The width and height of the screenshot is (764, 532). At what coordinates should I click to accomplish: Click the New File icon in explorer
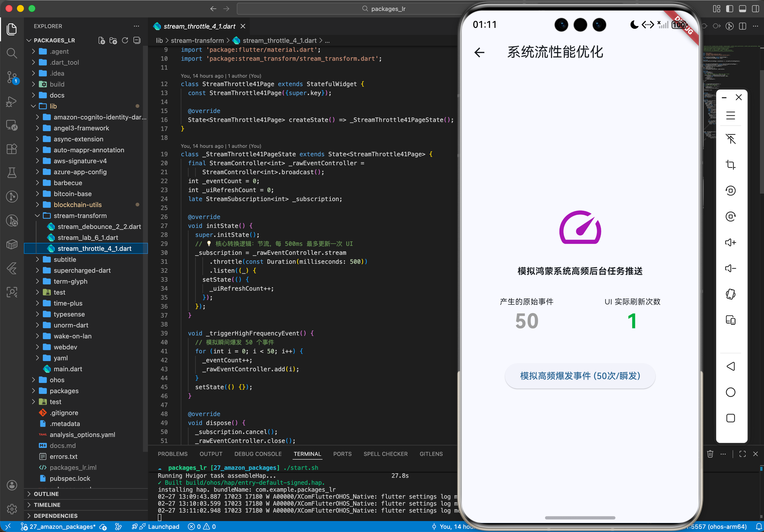[102, 40]
